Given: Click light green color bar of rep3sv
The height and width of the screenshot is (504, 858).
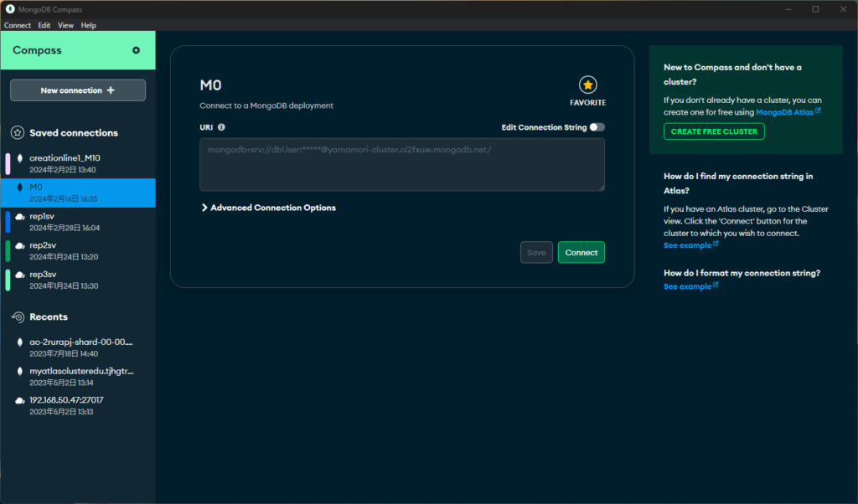Looking at the screenshot, I should point(8,280).
